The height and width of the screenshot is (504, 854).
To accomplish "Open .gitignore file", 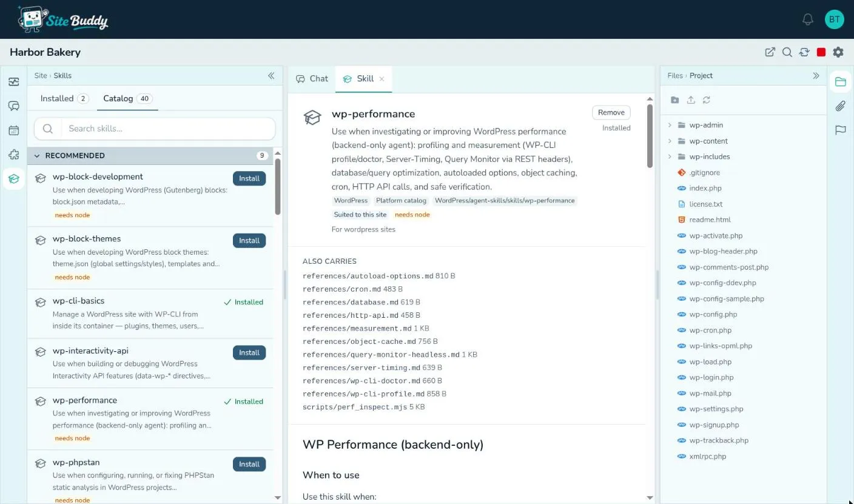I will tap(705, 172).
